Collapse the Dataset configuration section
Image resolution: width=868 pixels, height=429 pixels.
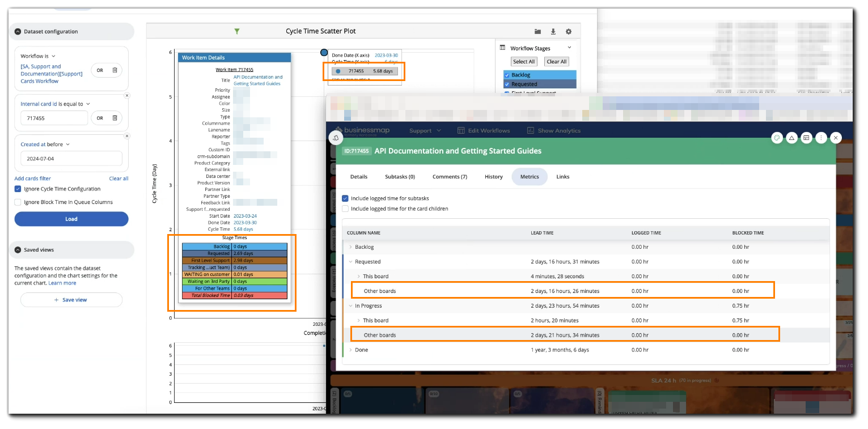coord(18,32)
